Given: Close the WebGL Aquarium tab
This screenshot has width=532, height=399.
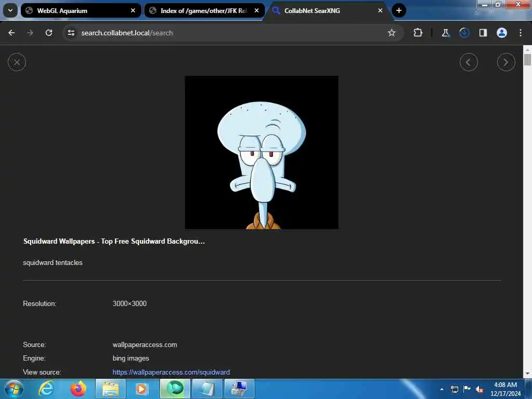Looking at the screenshot, I should click(133, 10).
